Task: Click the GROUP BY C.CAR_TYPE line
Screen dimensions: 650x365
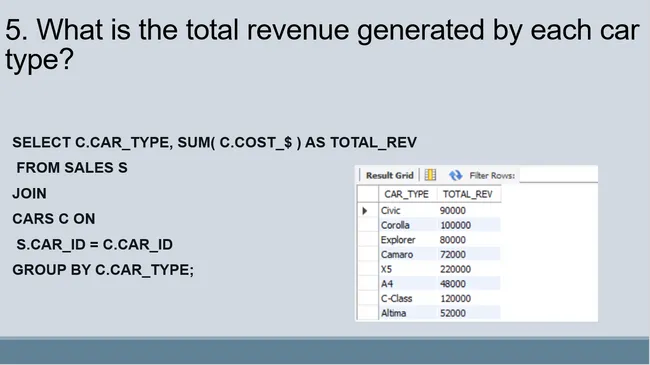Action: [103, 270]
